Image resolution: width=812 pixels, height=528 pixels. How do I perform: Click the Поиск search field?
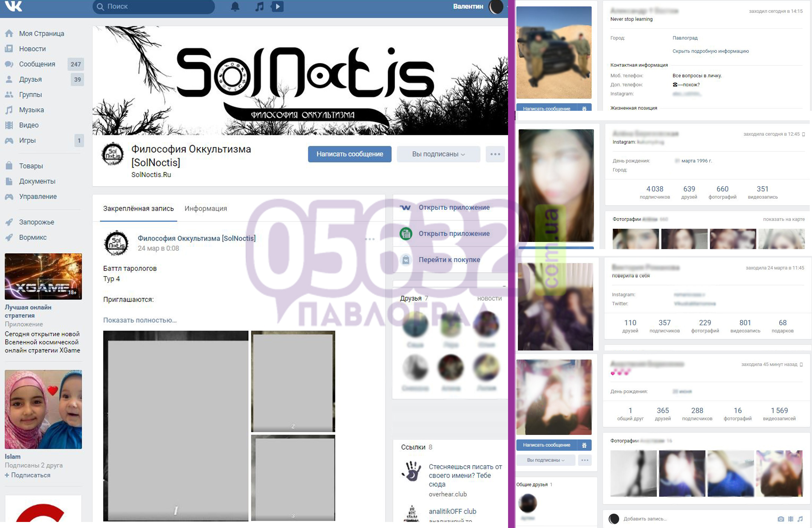(x=154, y=6)
